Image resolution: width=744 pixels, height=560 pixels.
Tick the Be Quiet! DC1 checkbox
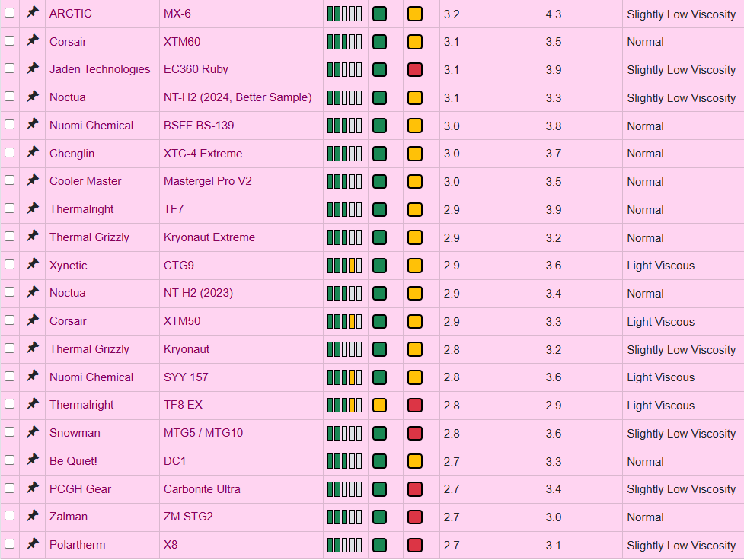(9, 460)
